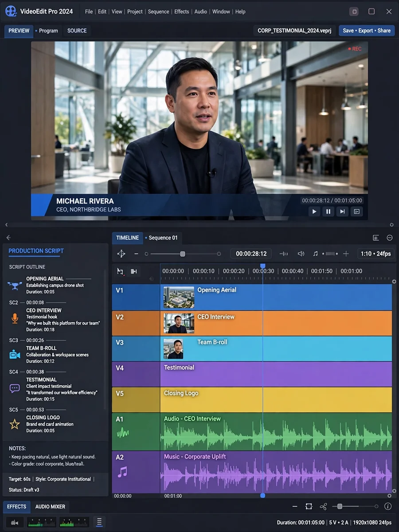Select the Testimonial speech bubble icon

(x=15, y=388)
